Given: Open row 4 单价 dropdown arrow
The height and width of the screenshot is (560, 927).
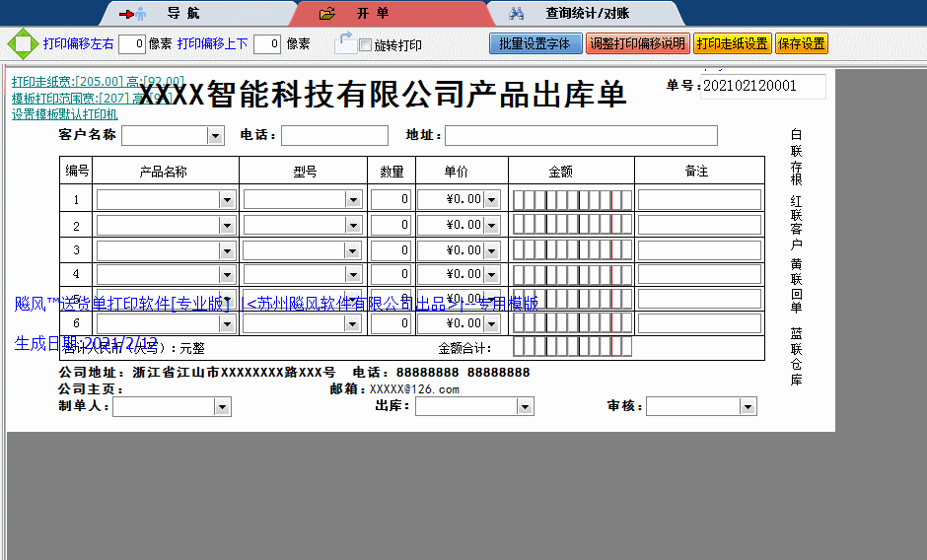Looking at the screenshot, I should pos(492,274).
